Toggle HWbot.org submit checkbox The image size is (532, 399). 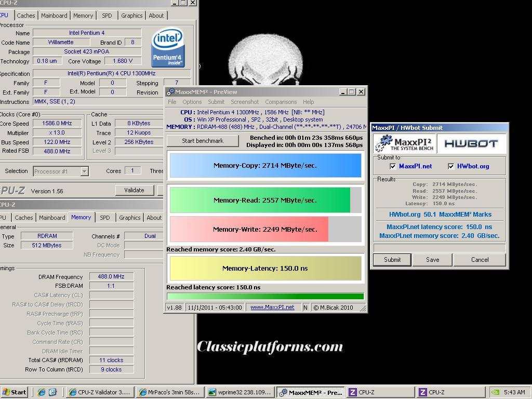tap(450, 166)
